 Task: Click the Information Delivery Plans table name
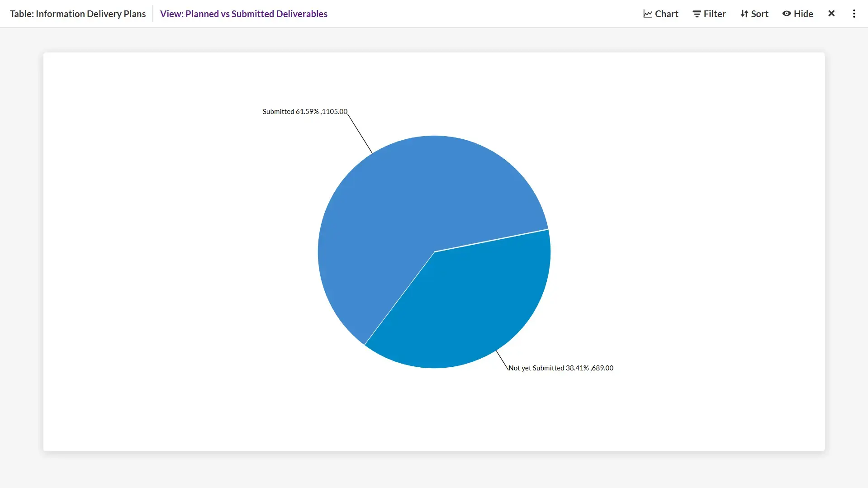[77, 14]
